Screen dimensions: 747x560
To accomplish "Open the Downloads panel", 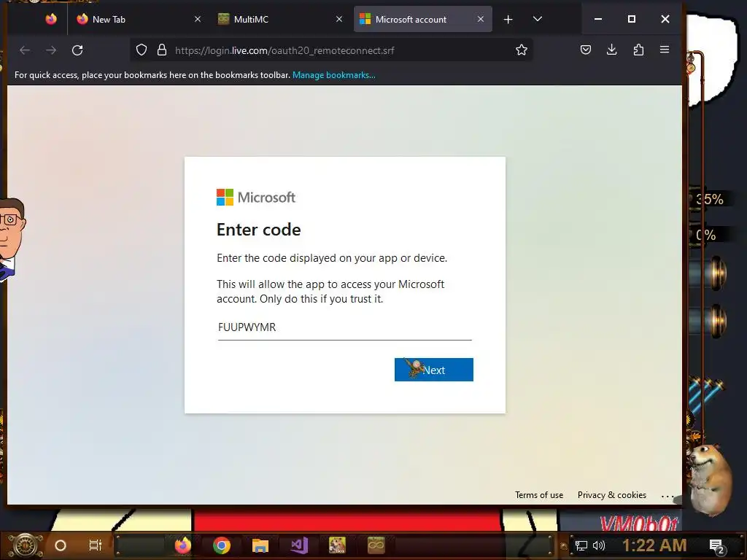I will (x=612, y=50).
